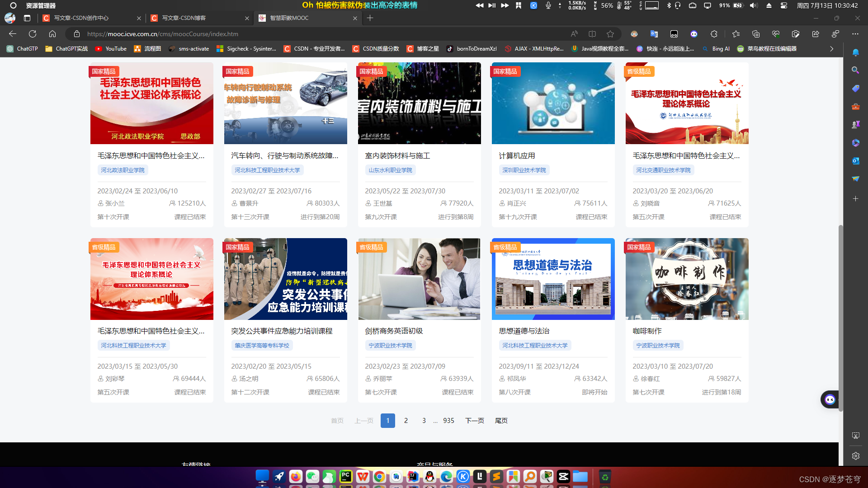Viewport: 868px width, 488px height.
Task: Open 咖啡制作 course thumbnail
Action: [x=687, y=279]
